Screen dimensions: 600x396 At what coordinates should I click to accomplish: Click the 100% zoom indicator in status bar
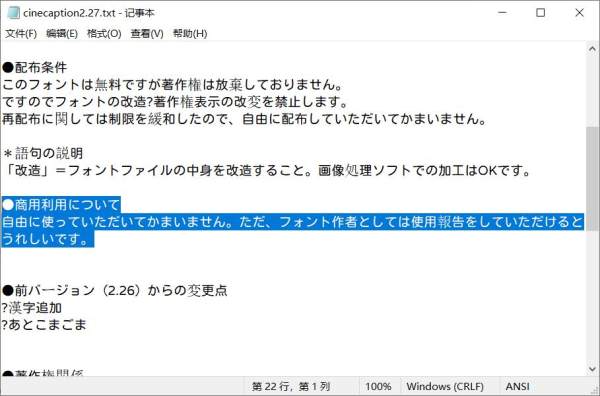point(378,386)
